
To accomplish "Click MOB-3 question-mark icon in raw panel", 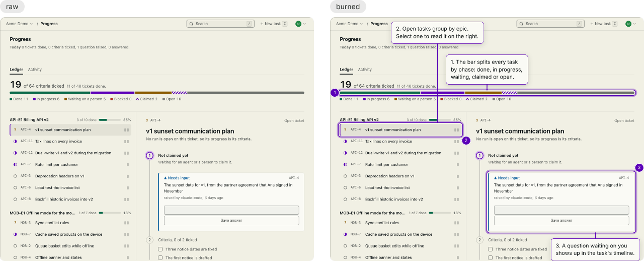I will 15,223.
